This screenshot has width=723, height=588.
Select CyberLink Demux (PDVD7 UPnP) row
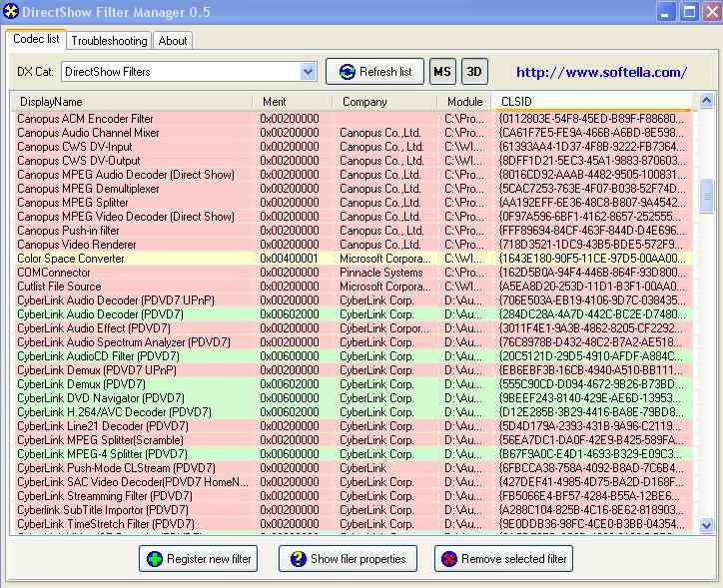pyautogui.click(x=352, y=370)
